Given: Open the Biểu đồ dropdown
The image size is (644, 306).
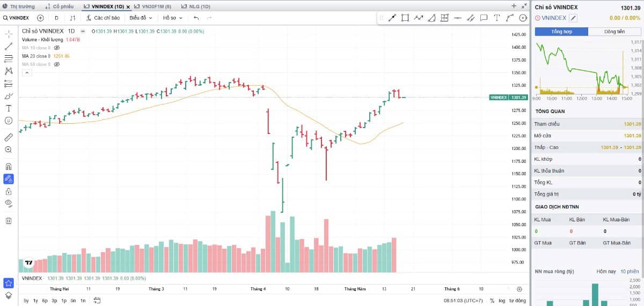Looking at the screenshot, I should (x=141, y=18).
